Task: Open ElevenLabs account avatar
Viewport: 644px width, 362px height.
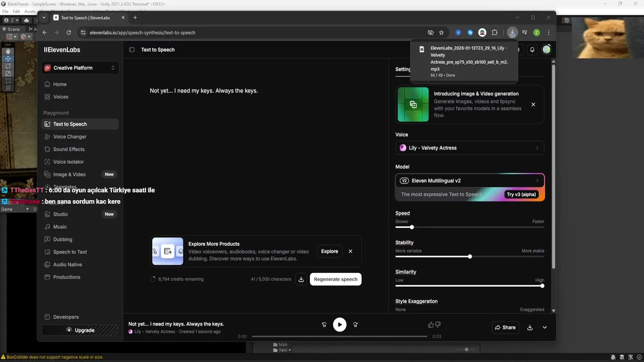Action: (x=546, y=49)
